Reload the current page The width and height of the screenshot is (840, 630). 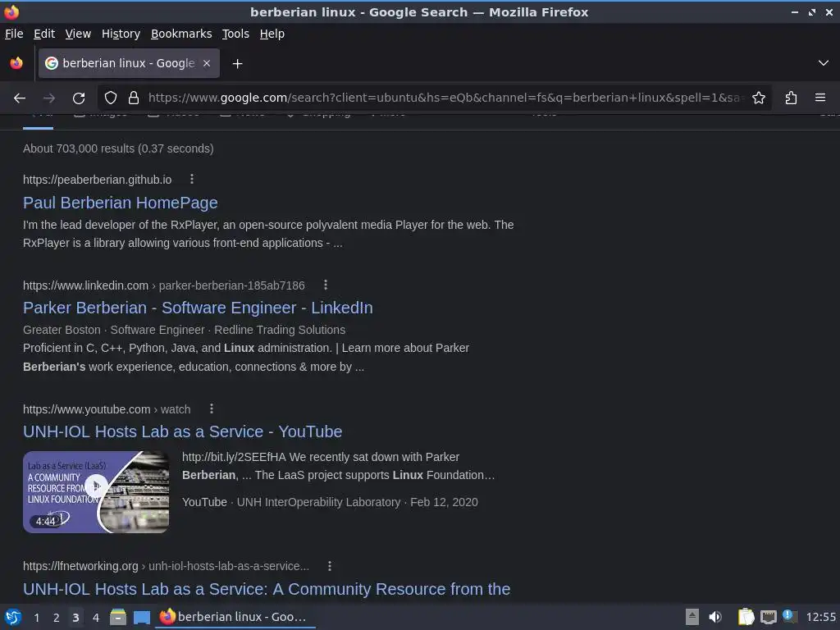[x=79, y=98]
